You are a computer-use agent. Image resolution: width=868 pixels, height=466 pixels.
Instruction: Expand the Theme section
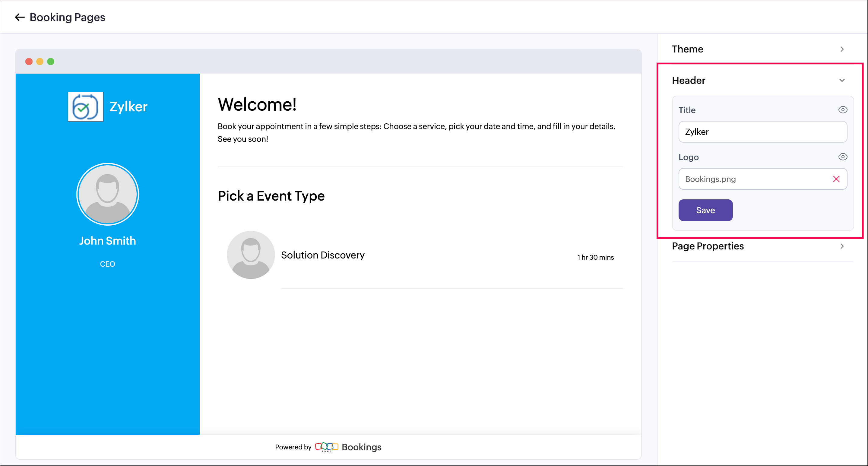pyautogui.click(x=842, y=49)
